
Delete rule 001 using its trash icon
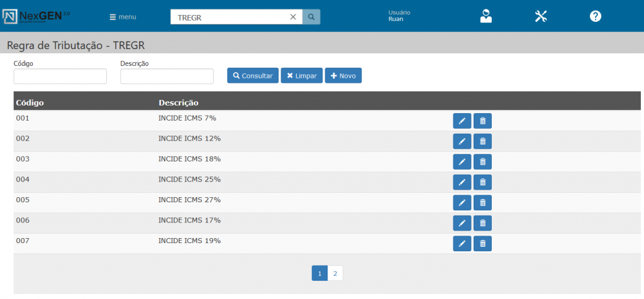tap(482, 121)
